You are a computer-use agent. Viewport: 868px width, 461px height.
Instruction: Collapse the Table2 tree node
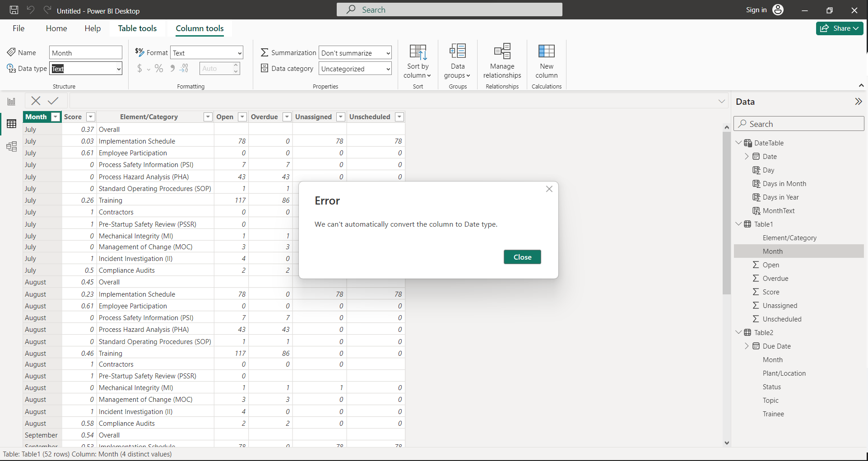738,332
